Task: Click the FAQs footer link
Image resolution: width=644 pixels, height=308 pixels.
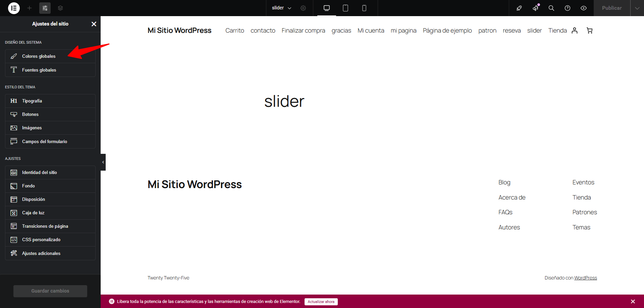Action: 505,212
